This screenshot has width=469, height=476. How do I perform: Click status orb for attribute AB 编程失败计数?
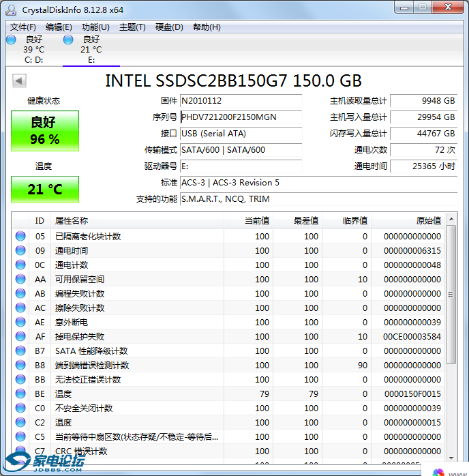pyautogui.click(x=20, y=293)
